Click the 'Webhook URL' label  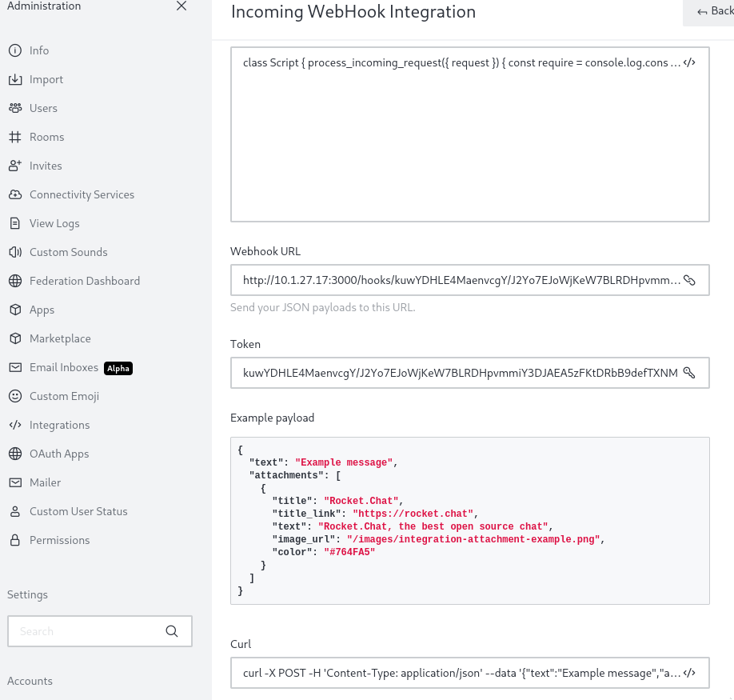[265, 251]
